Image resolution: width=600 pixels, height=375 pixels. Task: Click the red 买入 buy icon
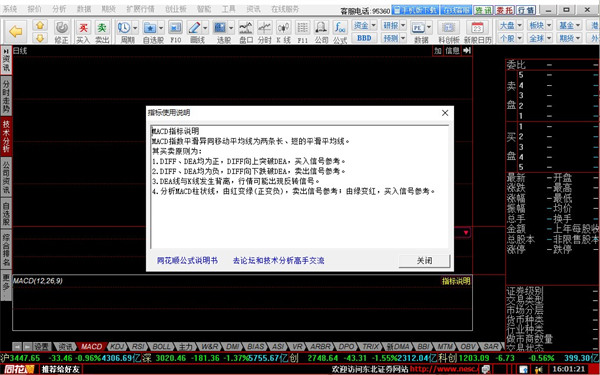click(x=83, y=32)
